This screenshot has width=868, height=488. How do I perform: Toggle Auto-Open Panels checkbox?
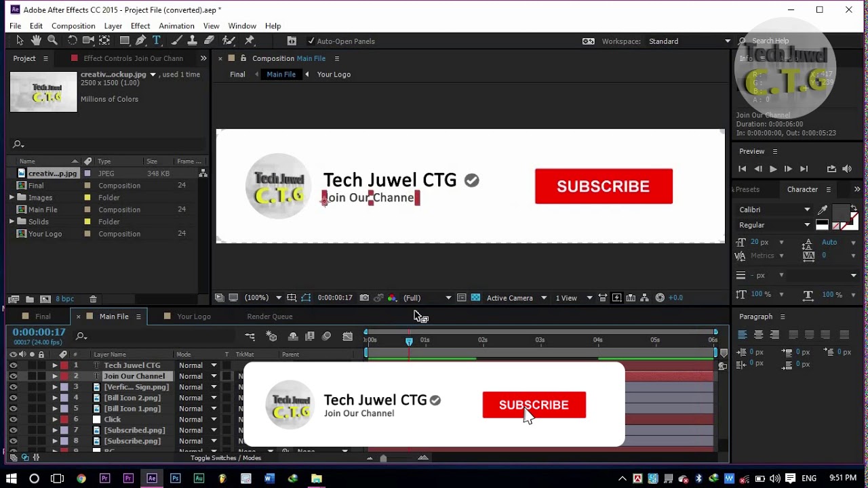coord(311,41)
